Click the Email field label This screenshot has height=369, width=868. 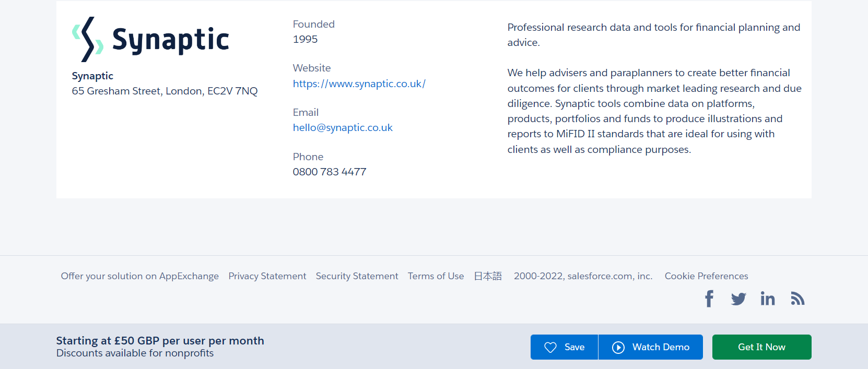click(306, 112)
